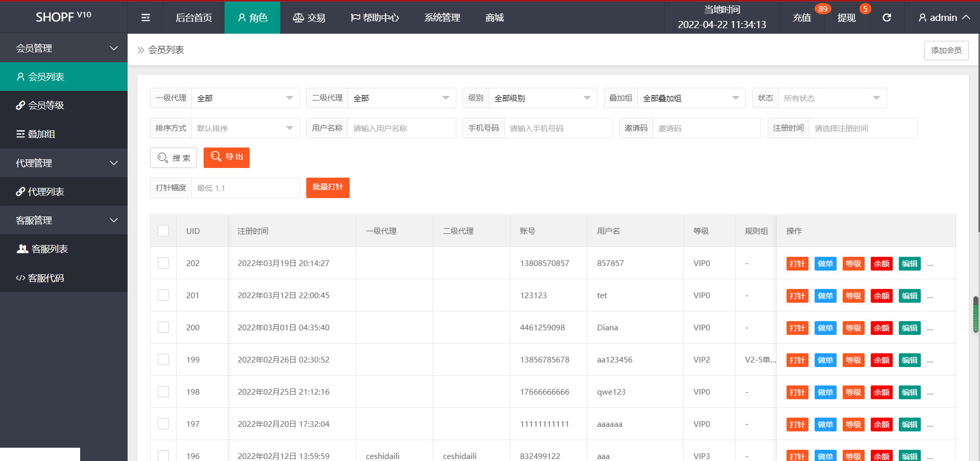Click the 余额 icon button for UID 200
This screenshot has width=980, height=461.
(881, 328)
